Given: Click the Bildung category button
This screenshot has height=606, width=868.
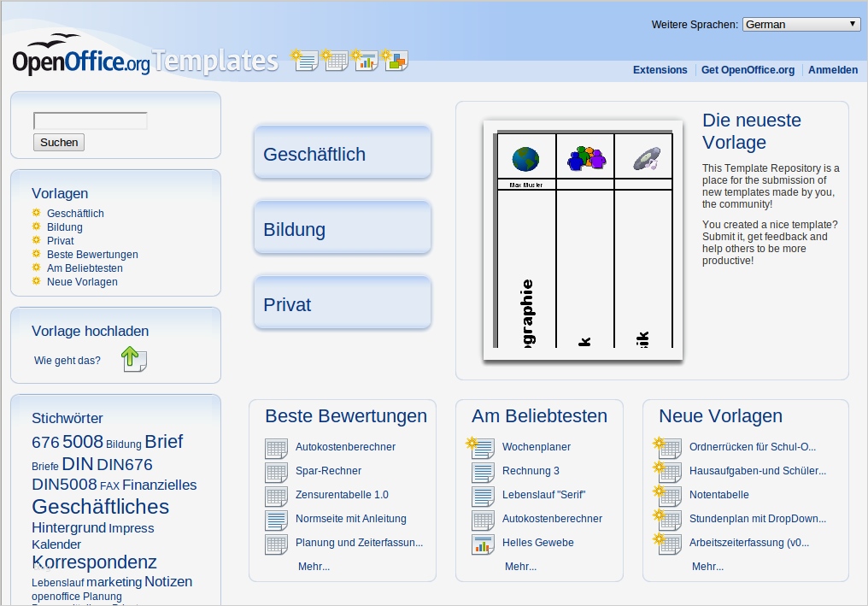Looking at the screenshot, I should (341, 227).
